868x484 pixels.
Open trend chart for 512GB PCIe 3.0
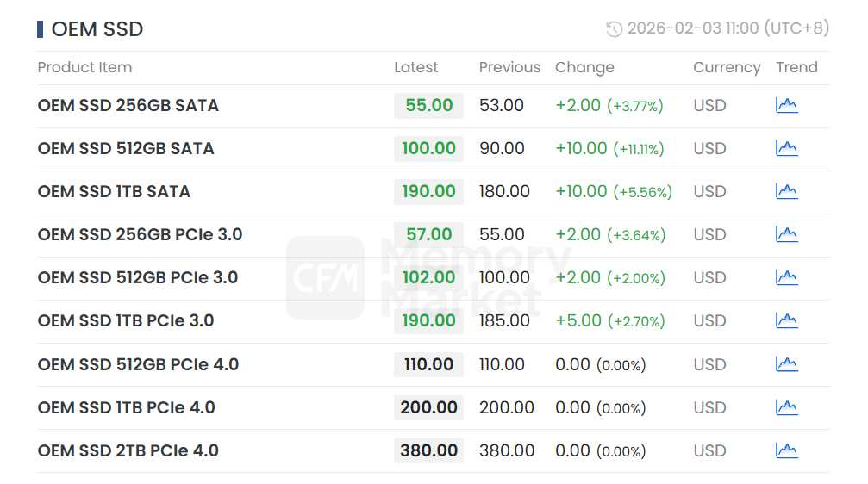point(786,277)
